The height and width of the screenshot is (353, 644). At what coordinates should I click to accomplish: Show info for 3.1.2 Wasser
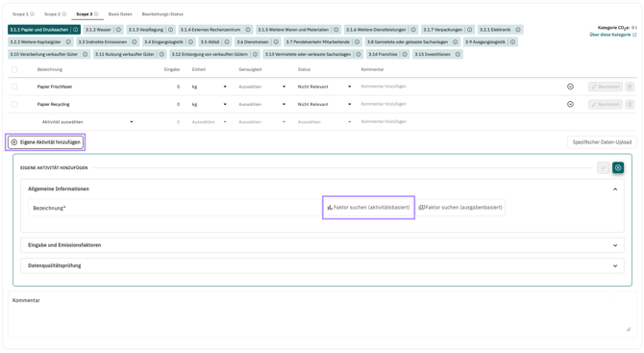click(118, 30)
